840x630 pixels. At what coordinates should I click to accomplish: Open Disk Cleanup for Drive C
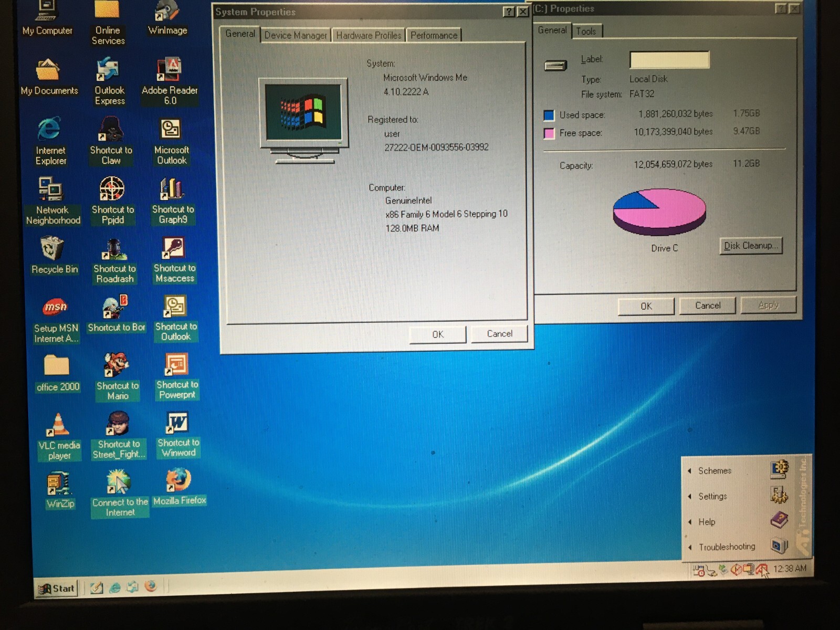click(x=751, y=246)
